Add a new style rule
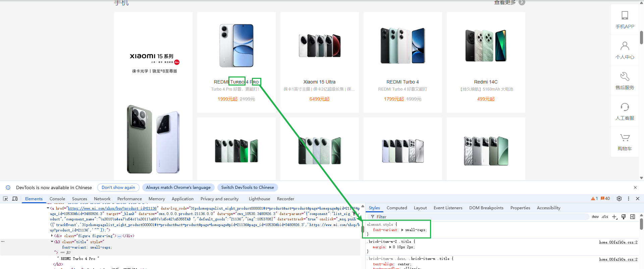Viewport: 644px width, 269px height. [614, 217]
